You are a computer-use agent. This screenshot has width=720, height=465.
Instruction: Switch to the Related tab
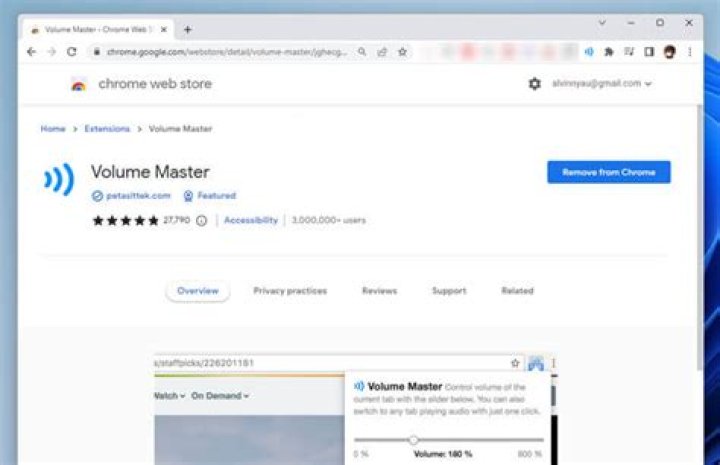pos(518,291)
